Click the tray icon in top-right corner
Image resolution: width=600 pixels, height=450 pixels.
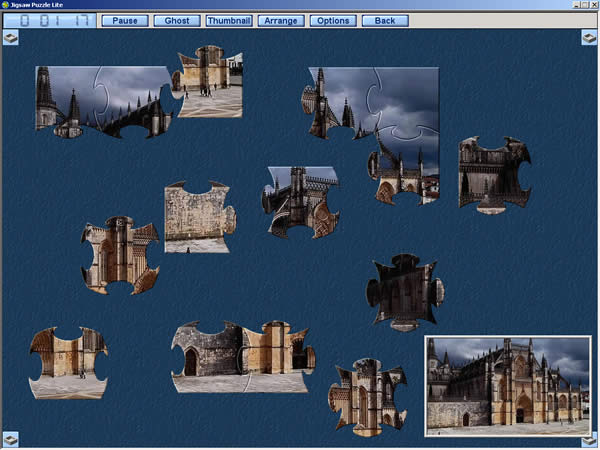click(x=589, y=38)
